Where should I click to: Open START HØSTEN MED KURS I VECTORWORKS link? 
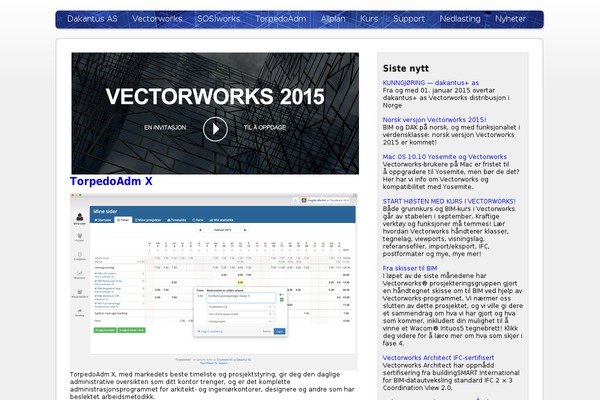point(449,201)
